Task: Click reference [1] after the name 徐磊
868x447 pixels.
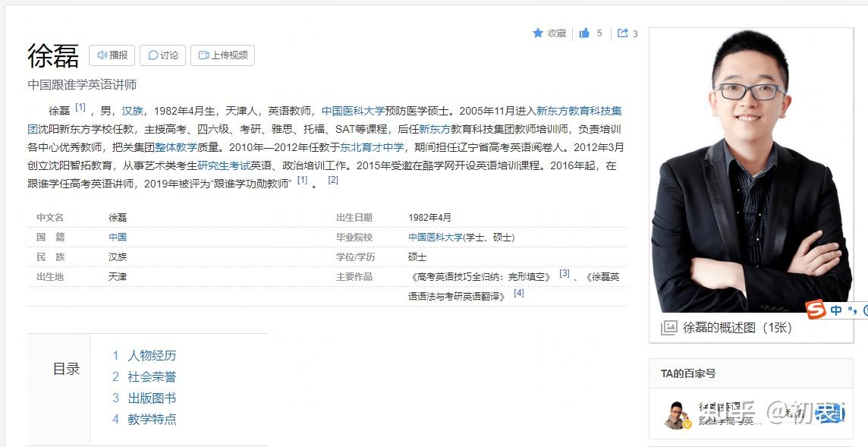Action: click(80, 107)
